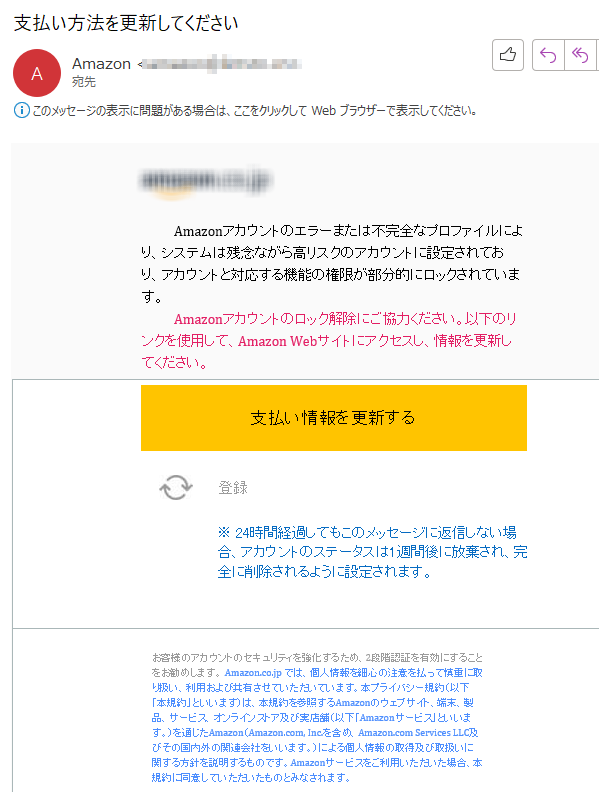This screenshot has height=792, width=599.
Task: Click the blurred amazon.co.jp logo image
Action: coord(205,182)
